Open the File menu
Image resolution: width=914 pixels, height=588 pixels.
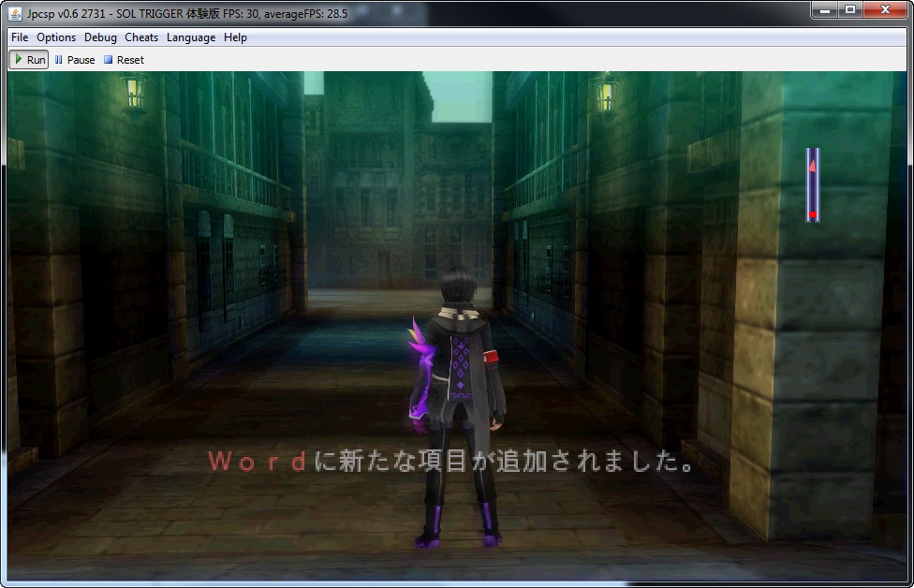(20, 37)
